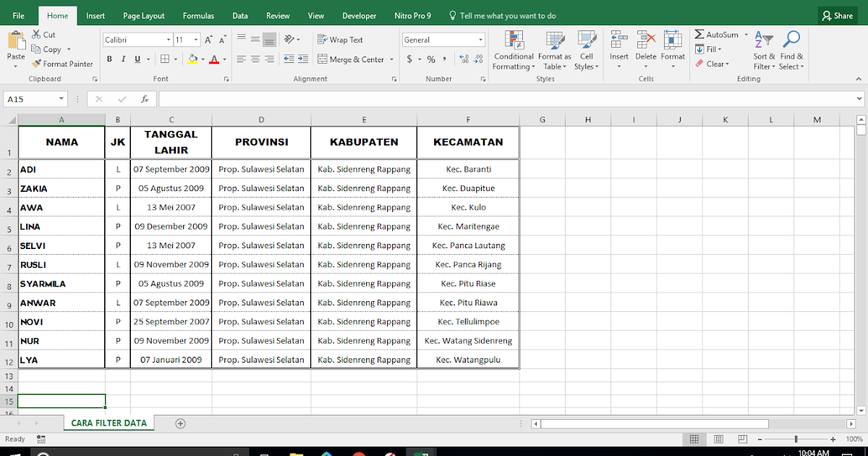Image resolution: width=868 pixels, height=456 pixels.
Task: Select the Format Painter tool
Action: click(x=62, y=64)
